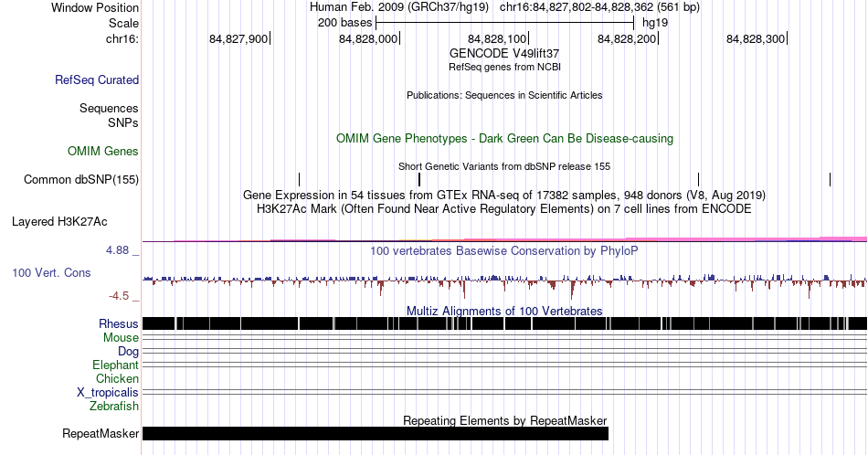Click the 84,827,900 ruler position
The image size is (868, 455).
tap(238, 38)
